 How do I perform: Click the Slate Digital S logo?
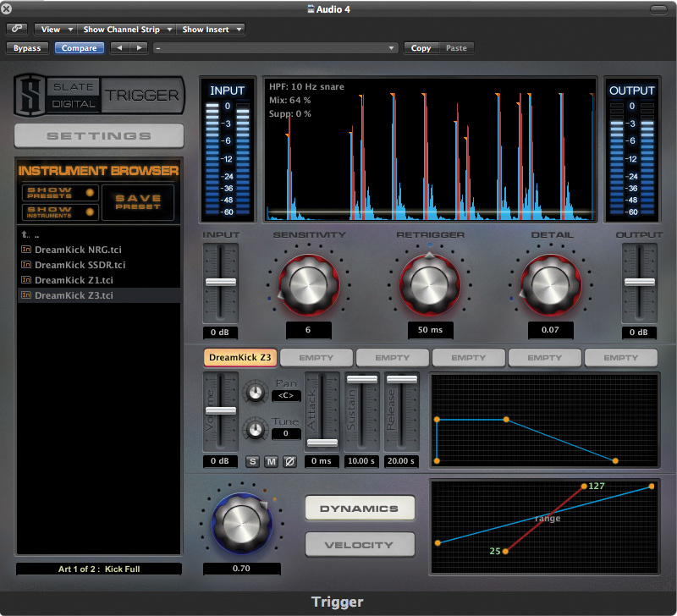pos(30,96)
